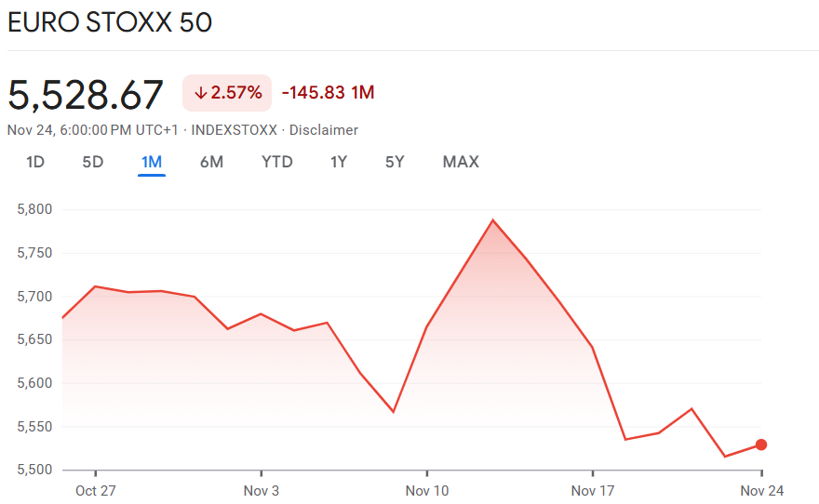
Task: Click the Nov 17 date axis label
Action: coord(593,490)
